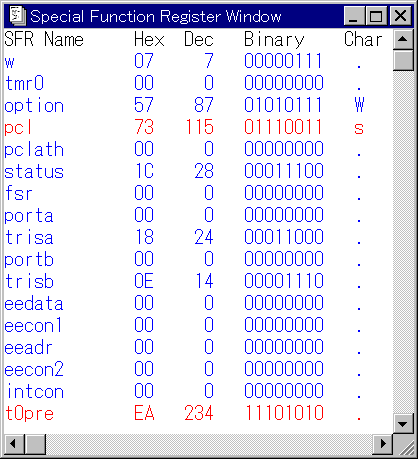Image resolution: width=418 pixels, height=459 pixels.
Task: Click the trisa binary value 00011000
Action: point(284,237)
